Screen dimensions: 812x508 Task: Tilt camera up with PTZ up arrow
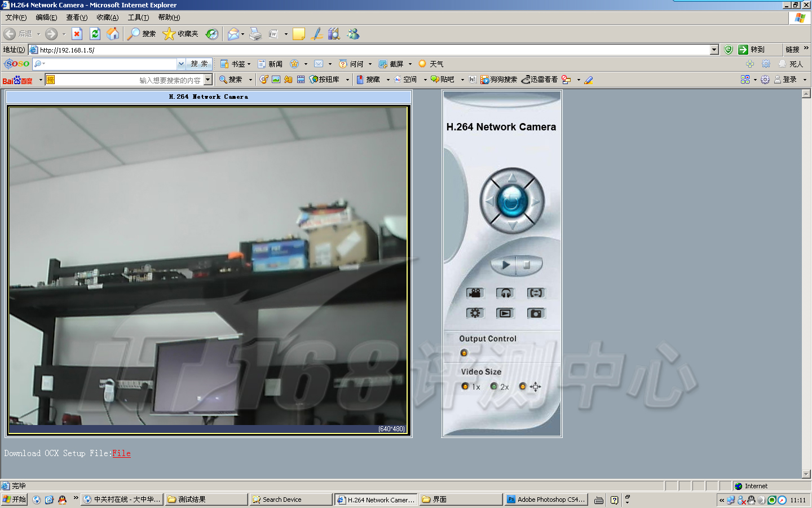click(x=512, y=178)
